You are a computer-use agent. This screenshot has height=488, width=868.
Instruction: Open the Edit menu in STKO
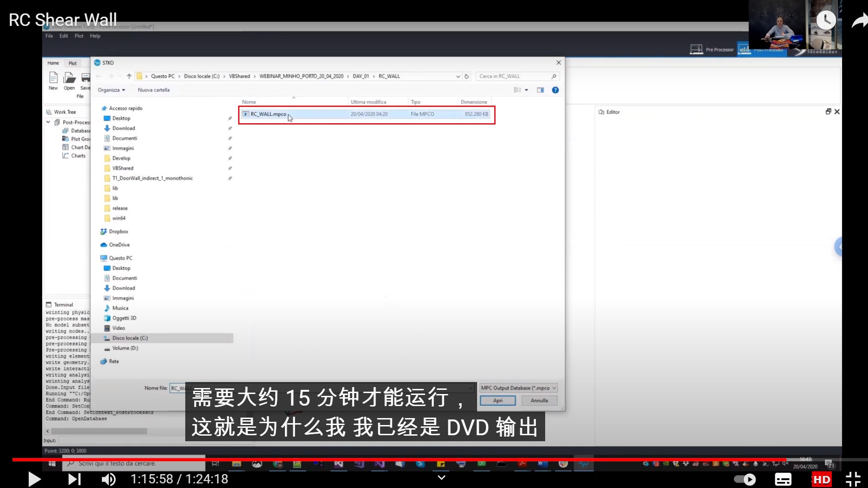63,36
